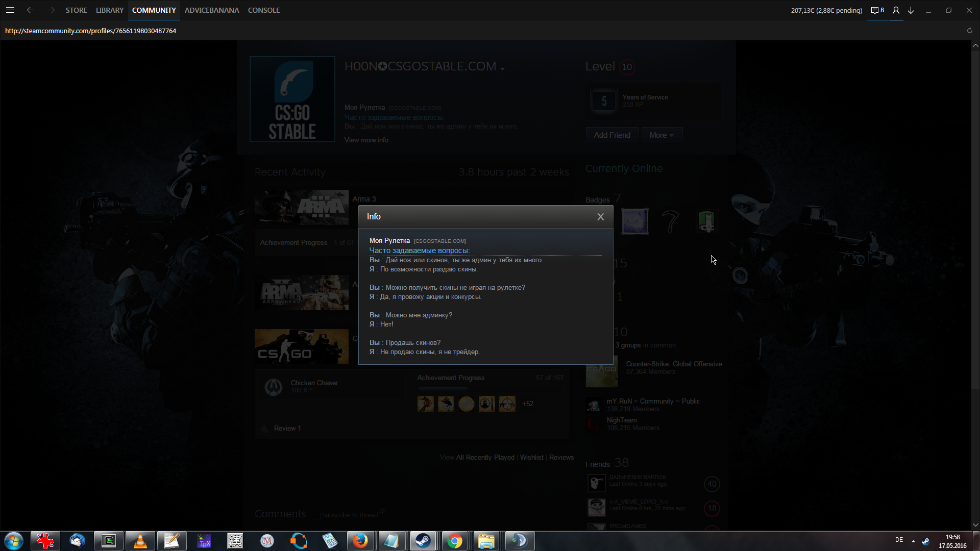Click the forward navigation arrow
This screenshot has height=551, width=980.
coord(51,10)
